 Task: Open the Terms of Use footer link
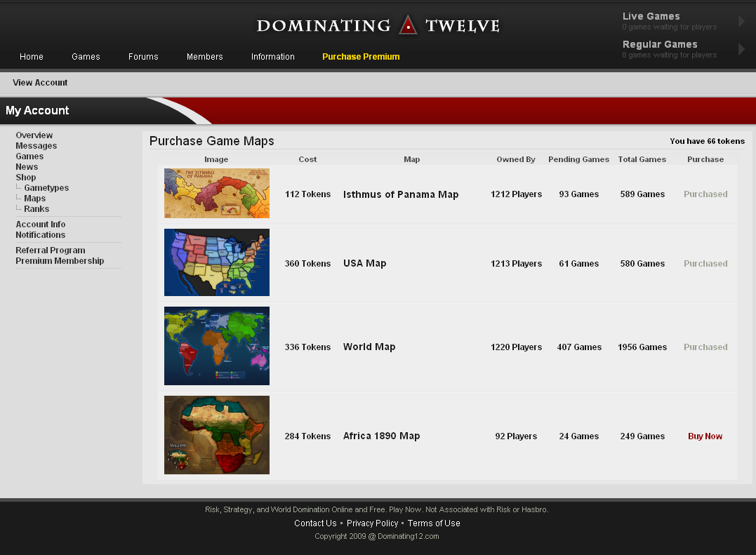coord(434,523)
